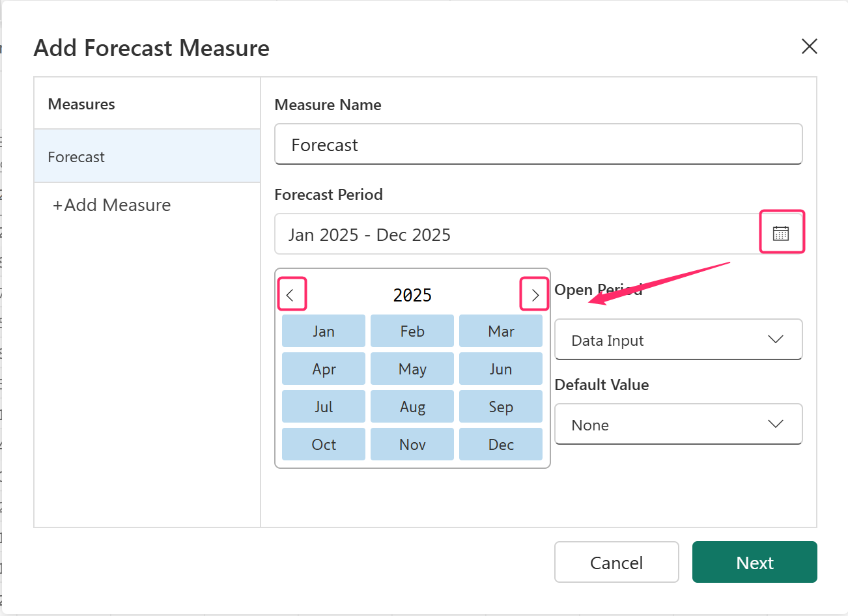Click the May month cell
Viewport: 848px width, 616px height.
pyautogui.click(x=412, y=369)
